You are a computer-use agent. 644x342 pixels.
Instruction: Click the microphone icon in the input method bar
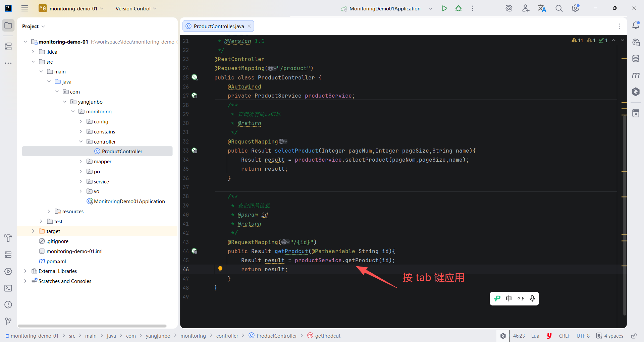pos(532,298)
